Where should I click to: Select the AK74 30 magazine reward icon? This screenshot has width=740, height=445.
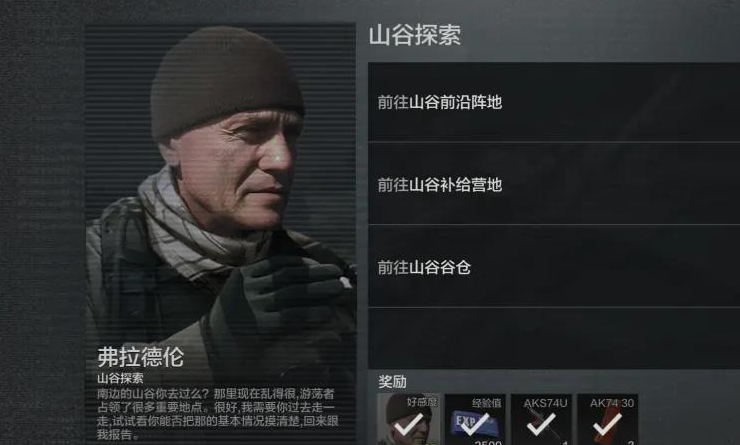pyautogui.click(x=608, y=420)
